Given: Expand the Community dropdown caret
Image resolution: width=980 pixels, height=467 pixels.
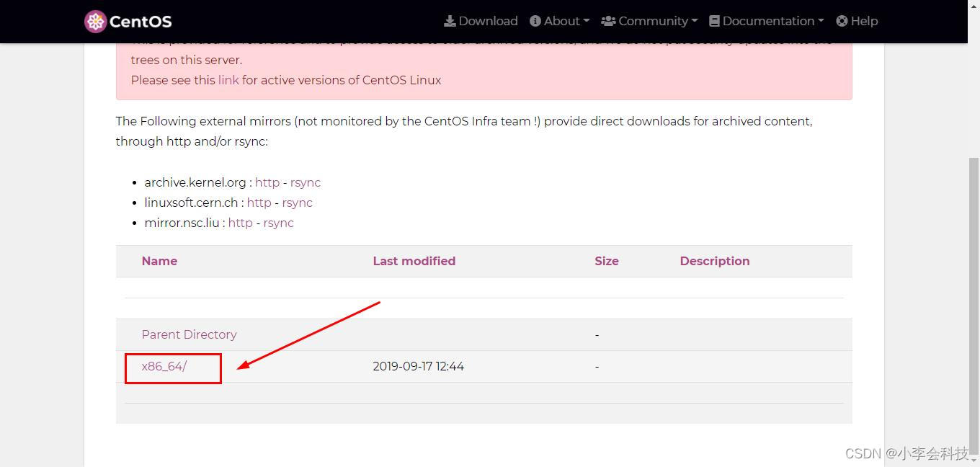Looking at the screenshot, I should pyautogui.click(x=695, y=22).
